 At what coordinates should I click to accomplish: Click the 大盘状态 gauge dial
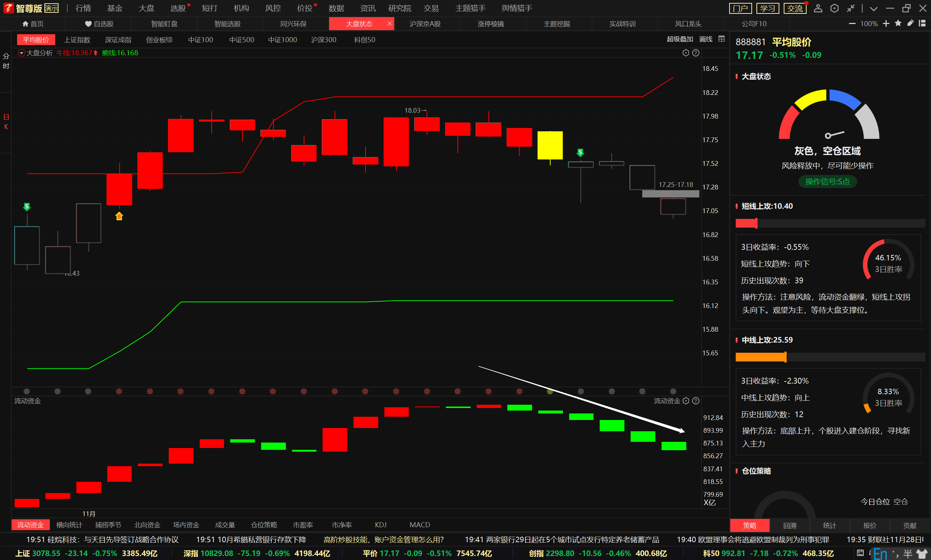click(x=829, y=114)
